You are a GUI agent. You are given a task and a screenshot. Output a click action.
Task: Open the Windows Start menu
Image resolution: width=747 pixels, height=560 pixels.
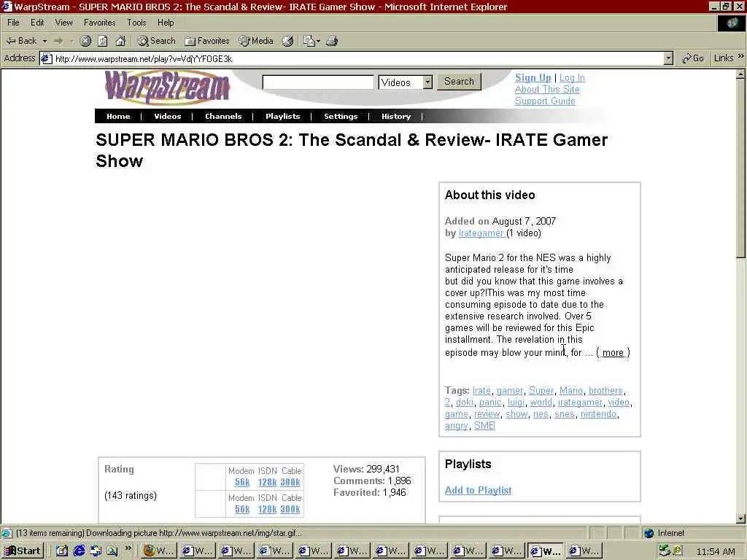pos(23,551)
